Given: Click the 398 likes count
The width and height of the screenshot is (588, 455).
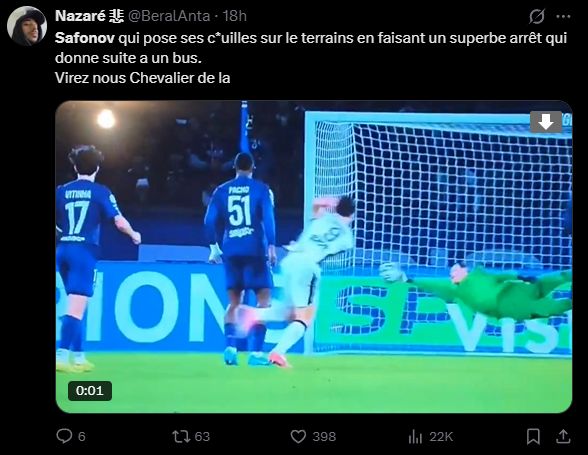Looking at the screenshot, I should pyautogui.click(x=324, y=437).
